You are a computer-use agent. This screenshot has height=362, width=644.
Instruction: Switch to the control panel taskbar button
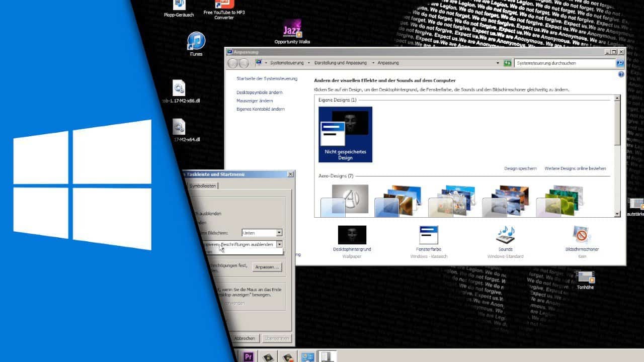click(307, 356)
